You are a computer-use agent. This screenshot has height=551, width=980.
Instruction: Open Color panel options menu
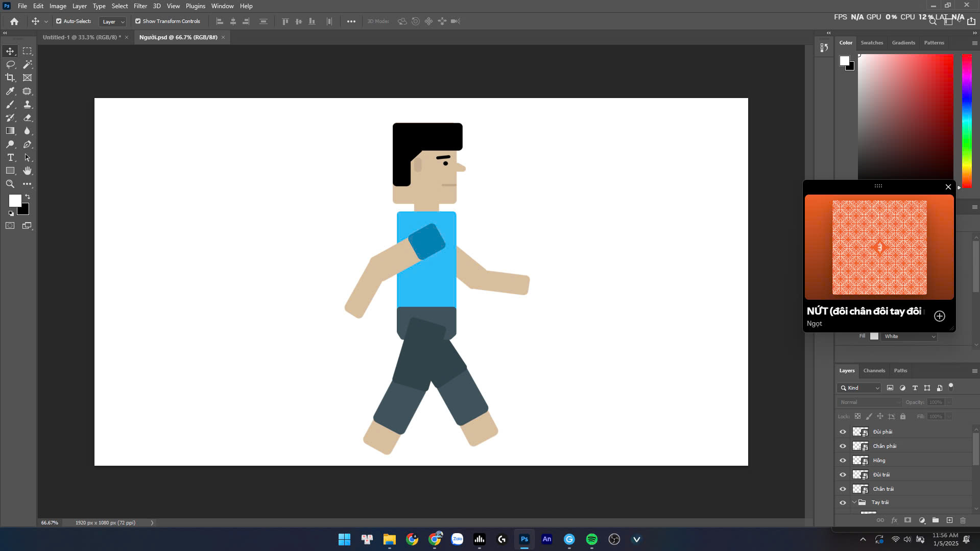click(974, 43)
